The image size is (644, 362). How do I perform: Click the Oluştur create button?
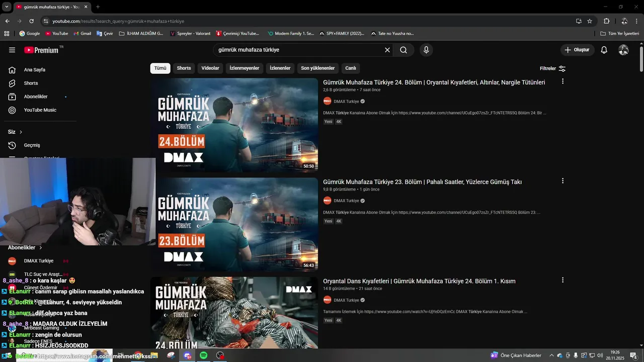577,50
